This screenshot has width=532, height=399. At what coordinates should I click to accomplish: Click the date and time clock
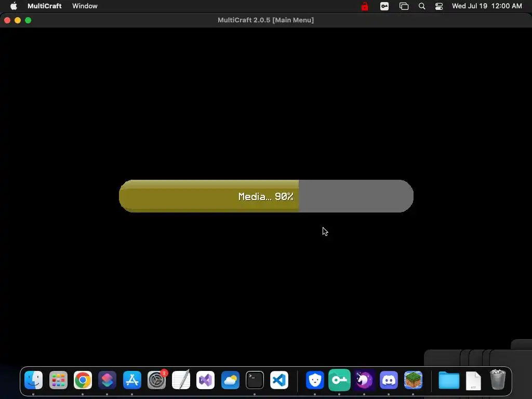click(487, 6)
